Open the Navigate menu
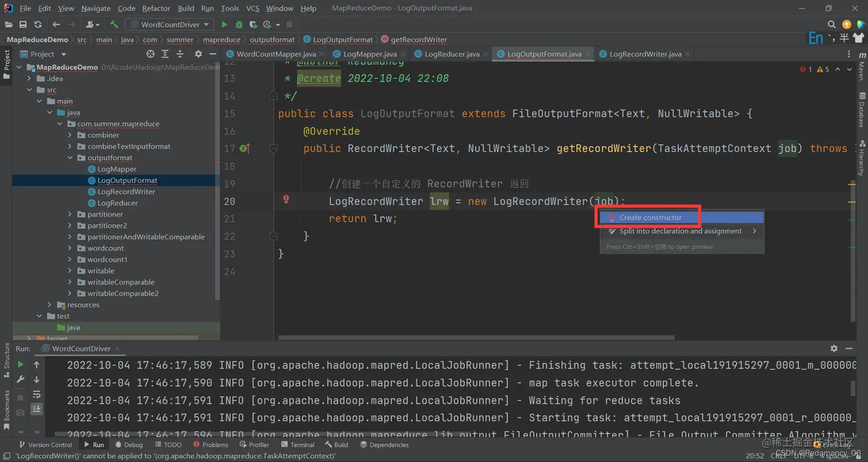This screenshot has width=868, height=462. tap(96, 9)
